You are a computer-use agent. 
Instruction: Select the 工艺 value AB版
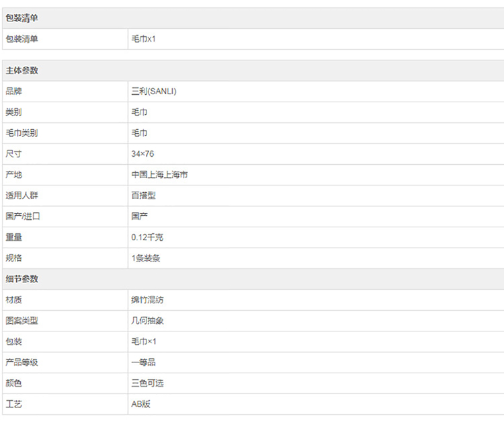click(x=142, y=404)
